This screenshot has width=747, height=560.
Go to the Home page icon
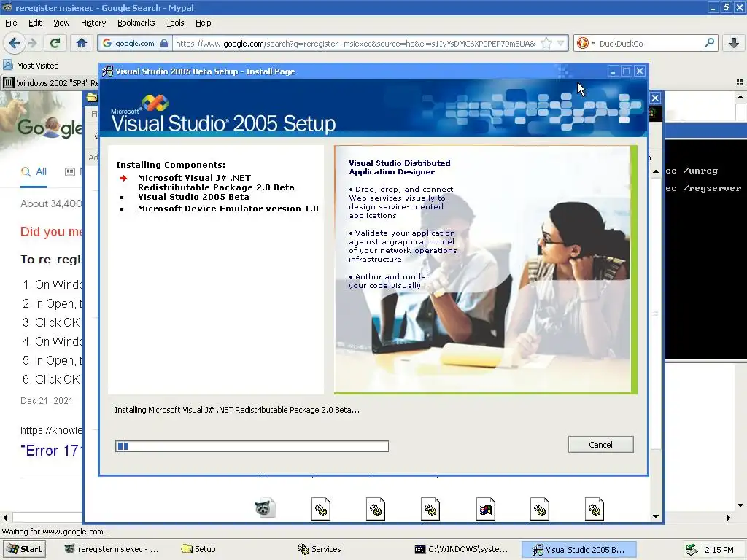point(82,43)
